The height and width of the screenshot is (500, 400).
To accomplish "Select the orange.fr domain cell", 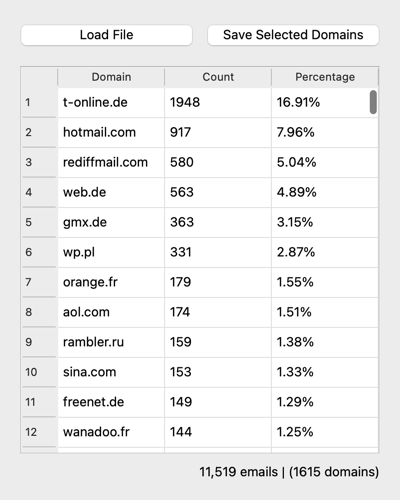I will click(111, 282).
